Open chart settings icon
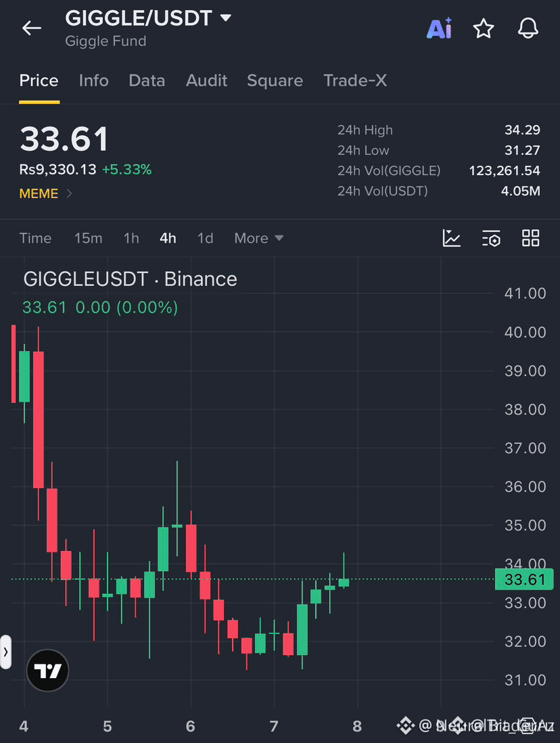 491,238
